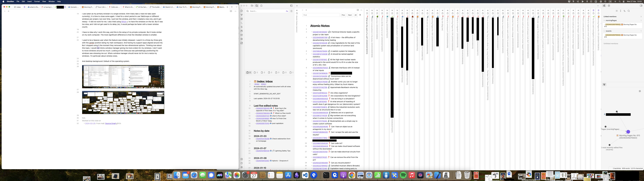644x181 pixels.
Task: Toggle Match case 'Aa' in search
Action: [287, 11]
